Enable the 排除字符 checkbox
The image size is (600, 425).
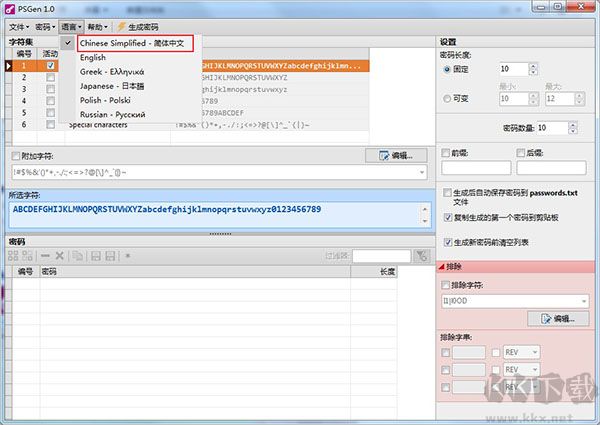445,285
